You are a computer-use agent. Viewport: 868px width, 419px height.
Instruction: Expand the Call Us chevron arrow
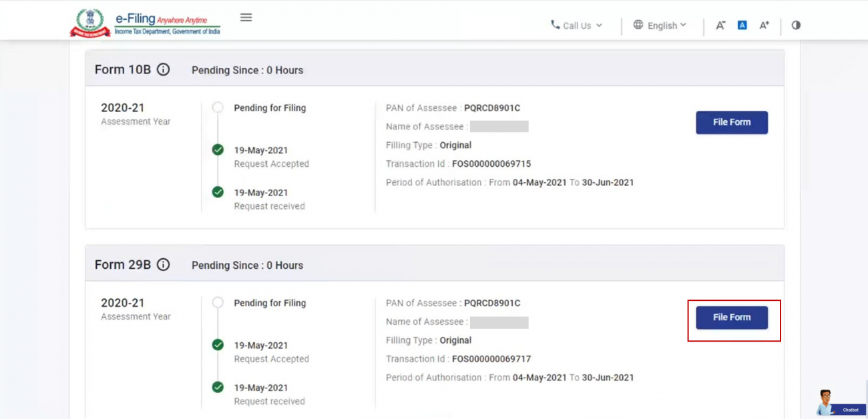600,25
